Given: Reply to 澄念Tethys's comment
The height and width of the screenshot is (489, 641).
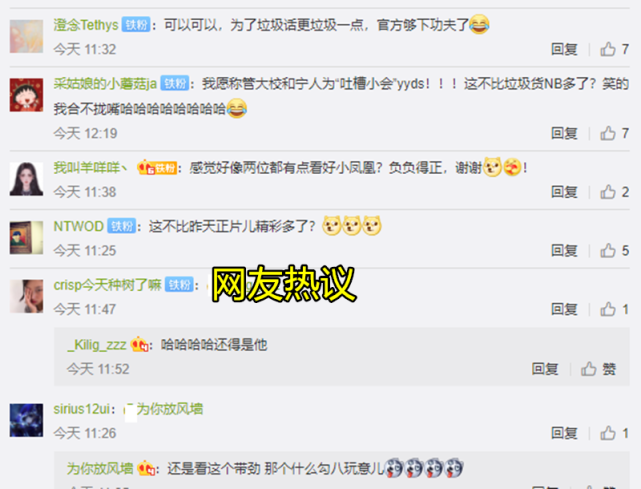Looking at the screenshot, I should click(x=564, y=49).
